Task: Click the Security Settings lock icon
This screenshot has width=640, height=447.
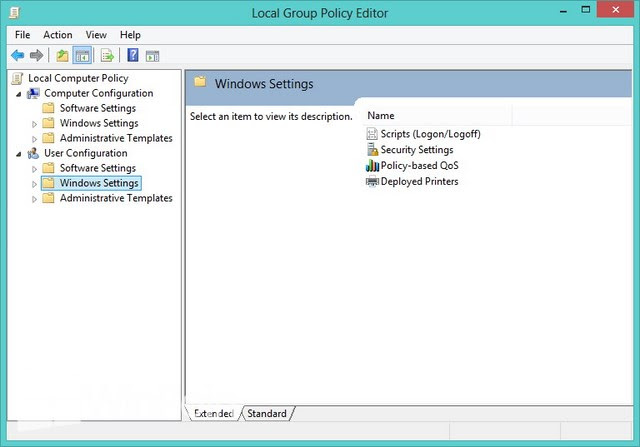Action: point(372,149)
